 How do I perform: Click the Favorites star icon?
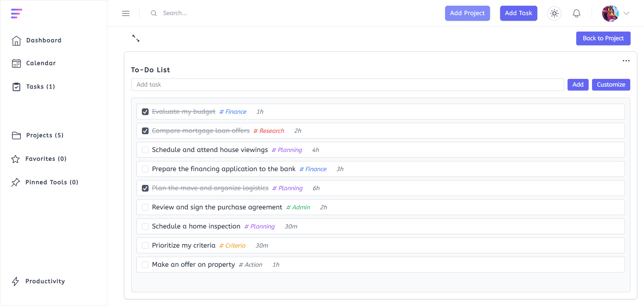15,159
